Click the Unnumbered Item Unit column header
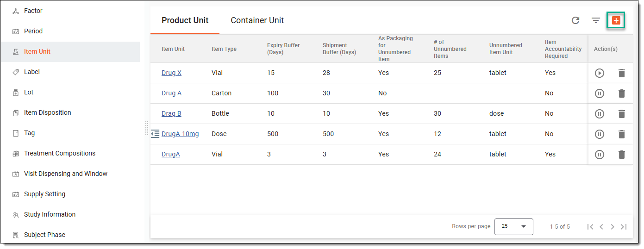 (506, 49)
